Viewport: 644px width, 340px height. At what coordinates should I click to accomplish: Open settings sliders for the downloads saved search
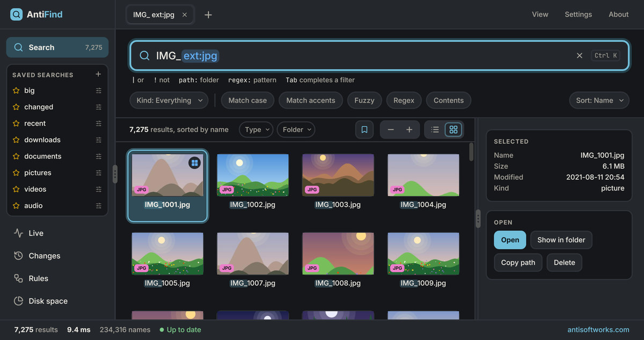point(99,140)
